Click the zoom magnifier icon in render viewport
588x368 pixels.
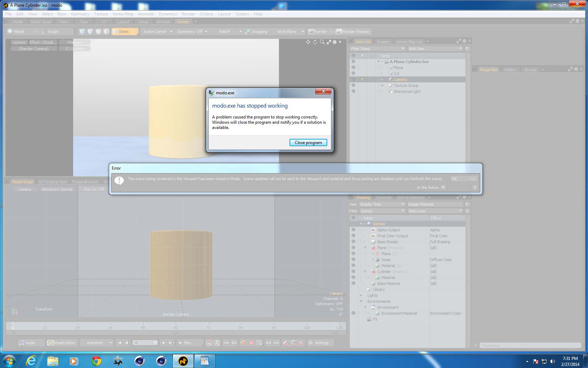(x=322, y=42)
